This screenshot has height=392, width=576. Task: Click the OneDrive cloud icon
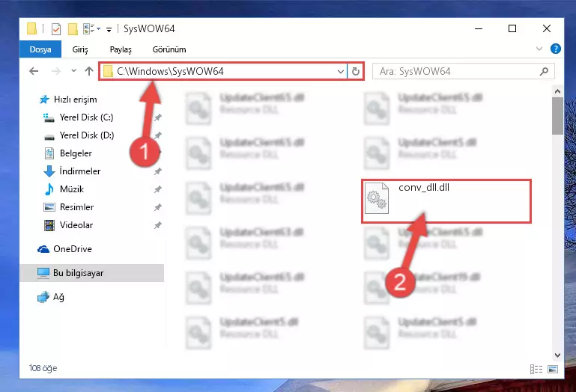tap(43, 250)
